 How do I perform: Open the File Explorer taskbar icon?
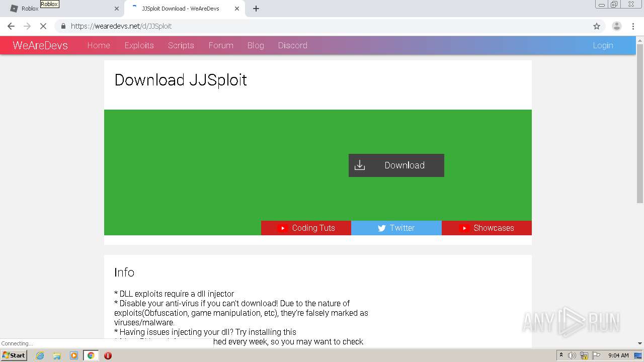[x=57, y=355]
